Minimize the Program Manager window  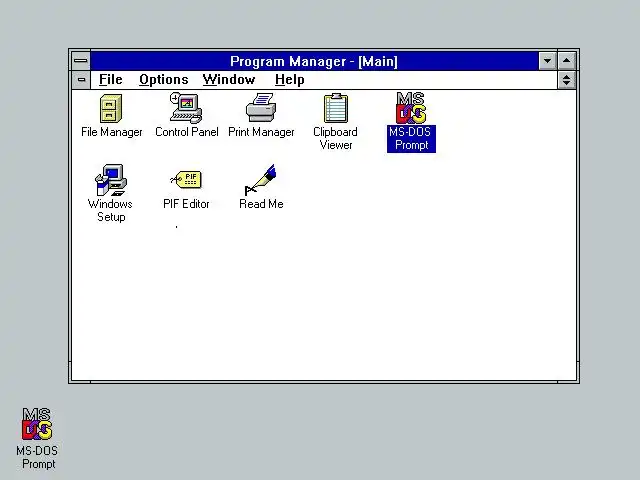click(x=547, y=61)
